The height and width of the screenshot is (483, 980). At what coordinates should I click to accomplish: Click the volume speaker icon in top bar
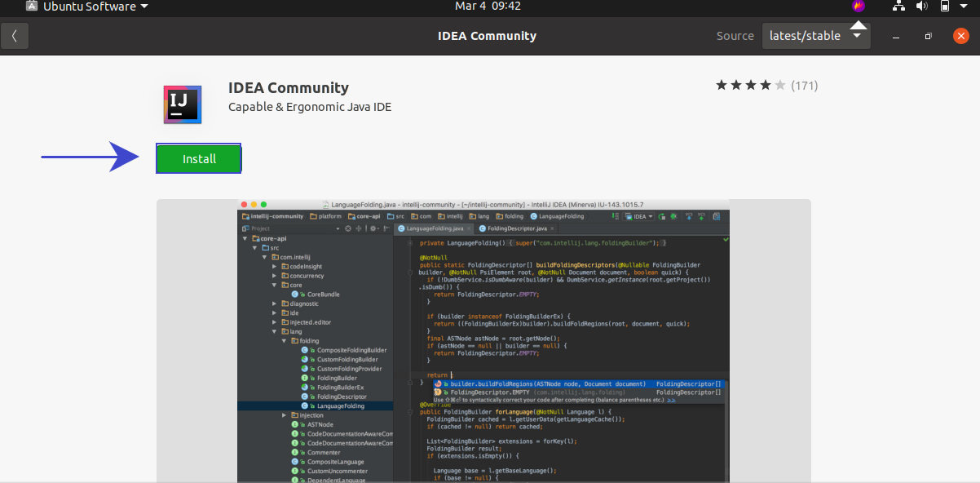pos(922,7)
